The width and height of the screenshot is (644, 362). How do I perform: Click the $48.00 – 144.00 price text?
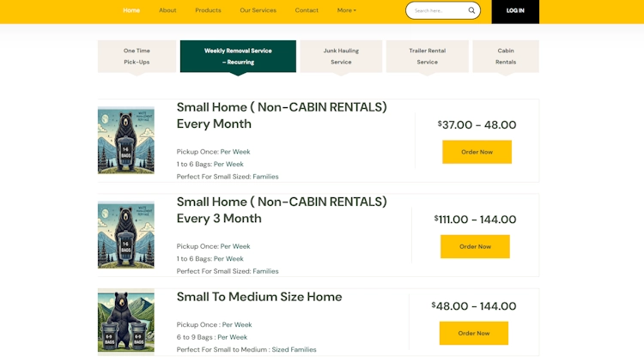[473, 306]
